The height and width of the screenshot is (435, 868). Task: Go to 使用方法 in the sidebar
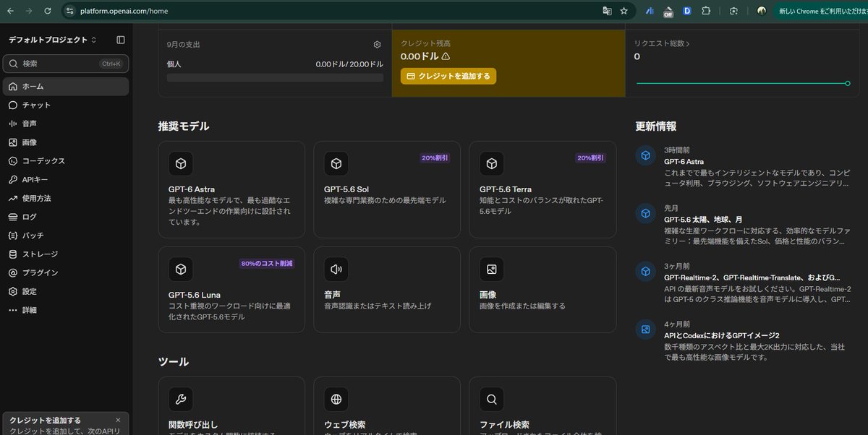point(66,198)
